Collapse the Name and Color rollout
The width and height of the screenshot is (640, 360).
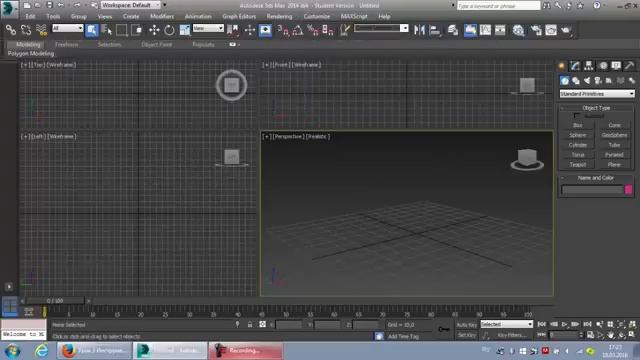pos(596,178)
